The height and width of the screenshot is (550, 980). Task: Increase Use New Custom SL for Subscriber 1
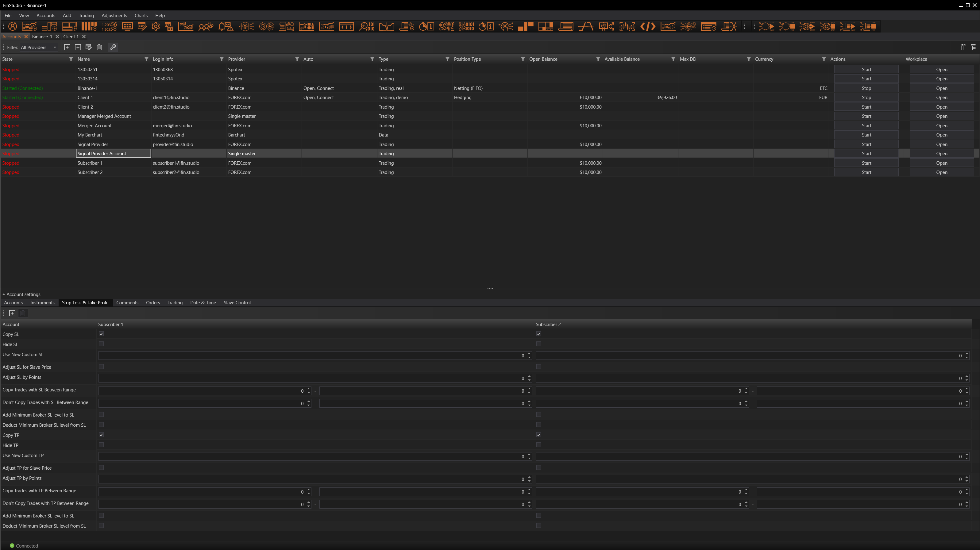click(x=529, y=354)
